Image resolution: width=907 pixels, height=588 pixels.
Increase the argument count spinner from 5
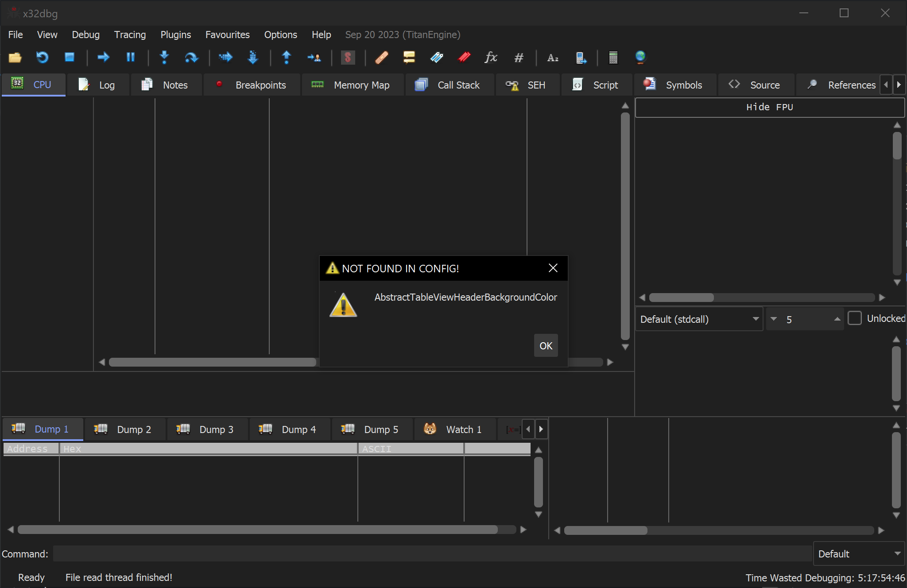837,319
